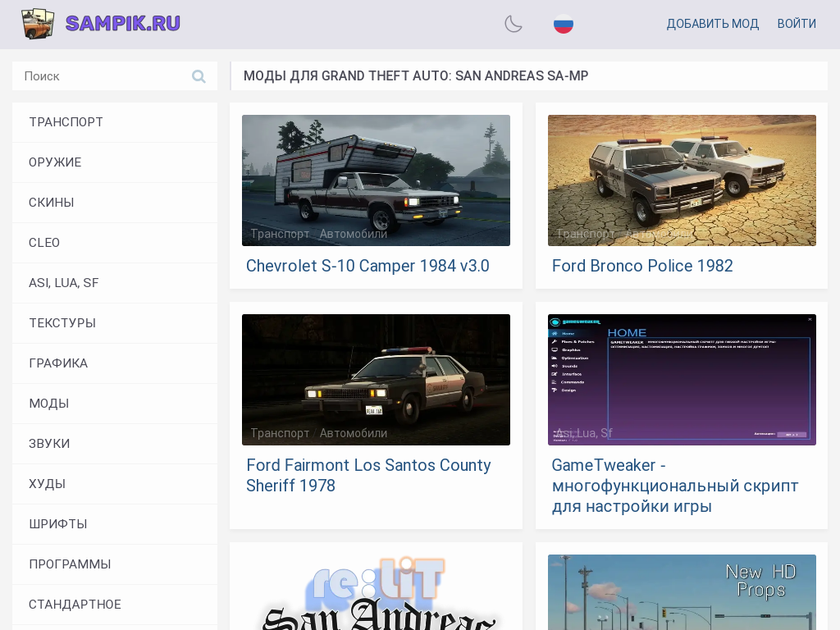Click Автомобили tag on Ford Fairmont card
This screenshot has height=630, width=840.
tap(354, 433)
